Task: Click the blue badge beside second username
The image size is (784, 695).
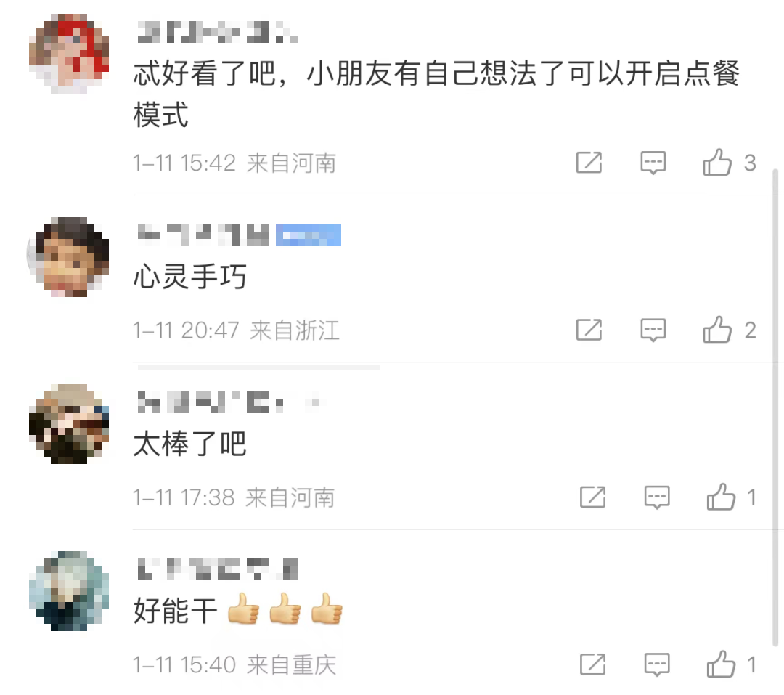Action: coord(309,235)
